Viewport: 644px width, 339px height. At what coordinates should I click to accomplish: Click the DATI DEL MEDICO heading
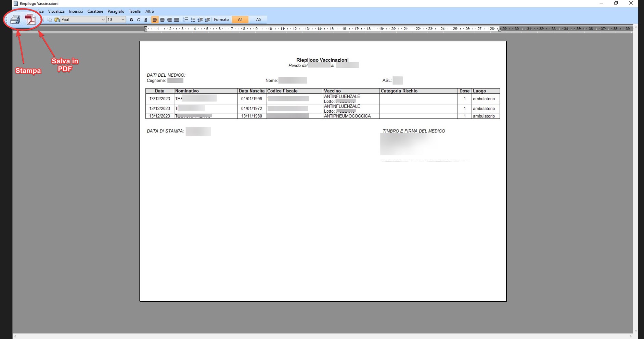(x=166, y=75)
